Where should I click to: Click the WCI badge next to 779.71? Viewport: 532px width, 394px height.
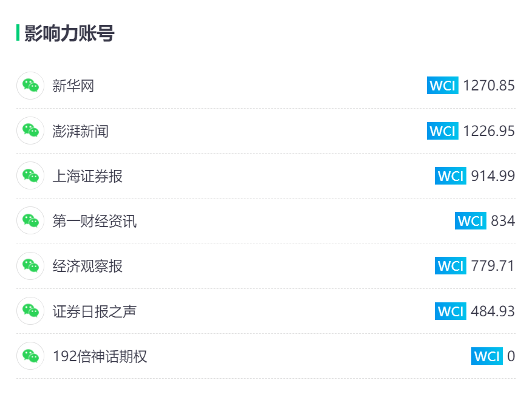coord(451,266)
